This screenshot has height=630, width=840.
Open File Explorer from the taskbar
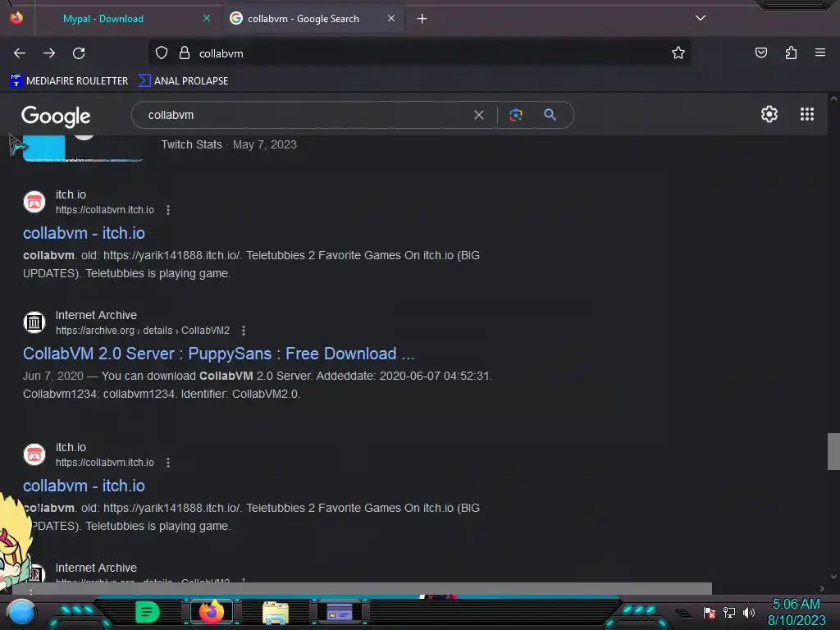tap(276, 613)
